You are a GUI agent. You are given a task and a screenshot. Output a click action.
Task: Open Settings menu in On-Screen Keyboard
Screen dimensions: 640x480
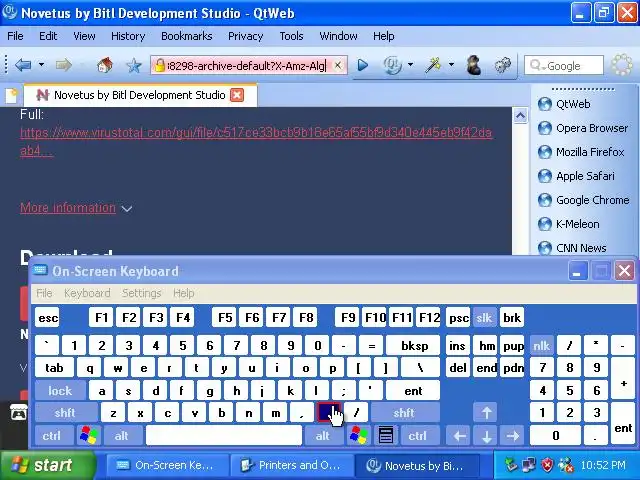142,293
